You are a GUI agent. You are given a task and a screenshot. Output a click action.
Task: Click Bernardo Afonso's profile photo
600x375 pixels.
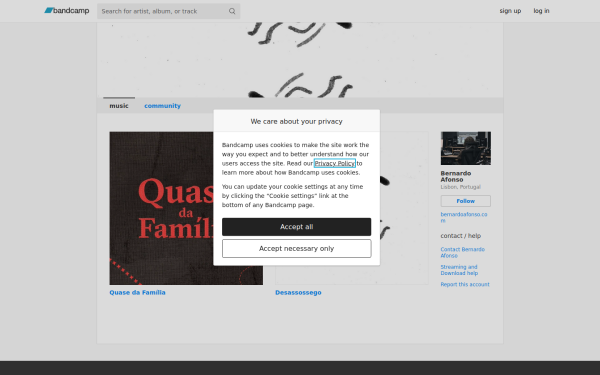point(466,148)
